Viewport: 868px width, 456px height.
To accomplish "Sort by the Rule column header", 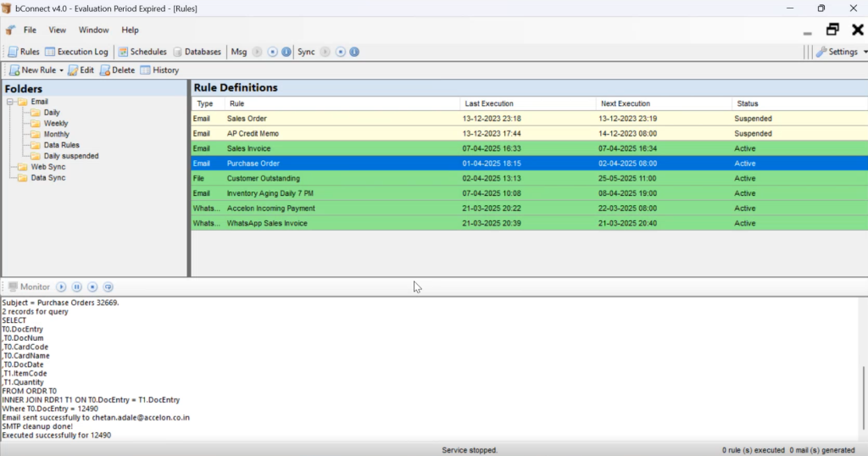I will click(342, 103).
